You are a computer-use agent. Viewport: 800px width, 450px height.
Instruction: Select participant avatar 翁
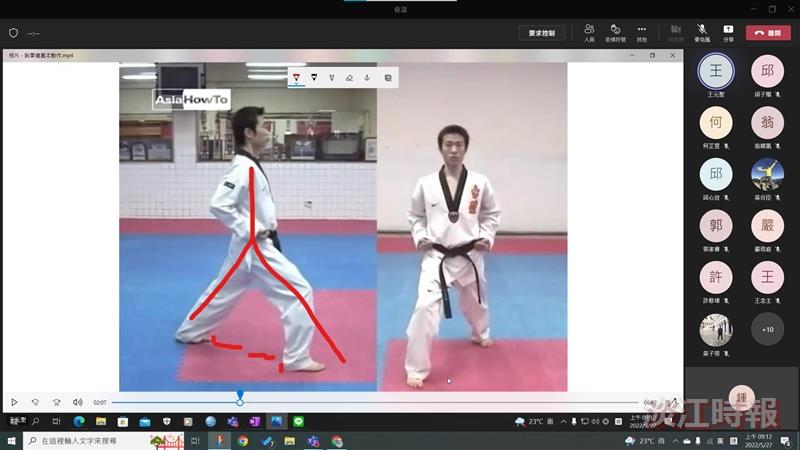click(x=767, y=122)
